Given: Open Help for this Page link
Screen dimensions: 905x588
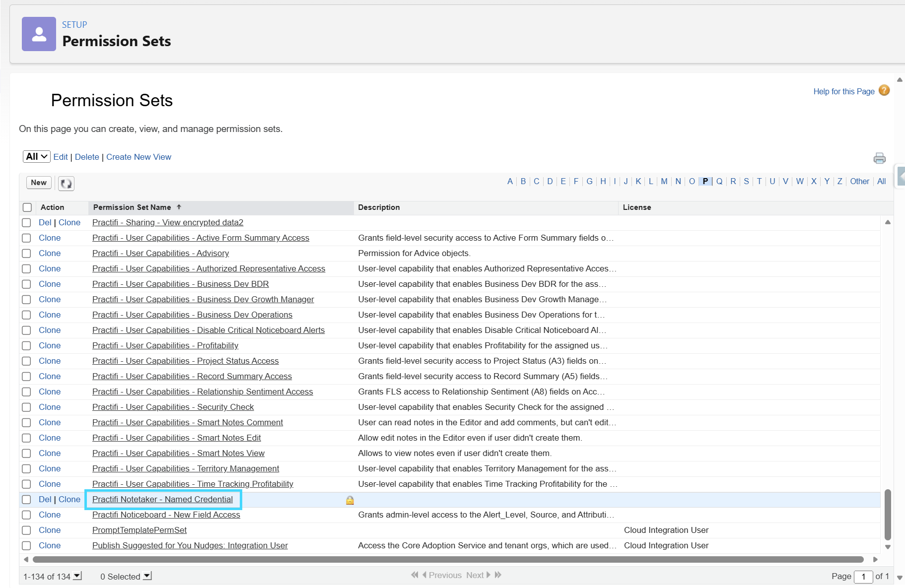Looking at the screenshot, I should 844,91.
